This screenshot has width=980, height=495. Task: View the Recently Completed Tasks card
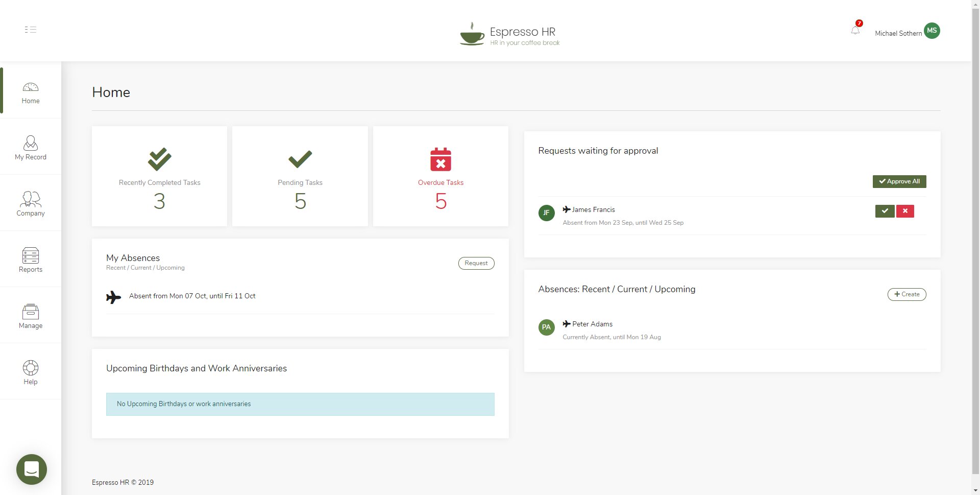click(x=159, y=176)
